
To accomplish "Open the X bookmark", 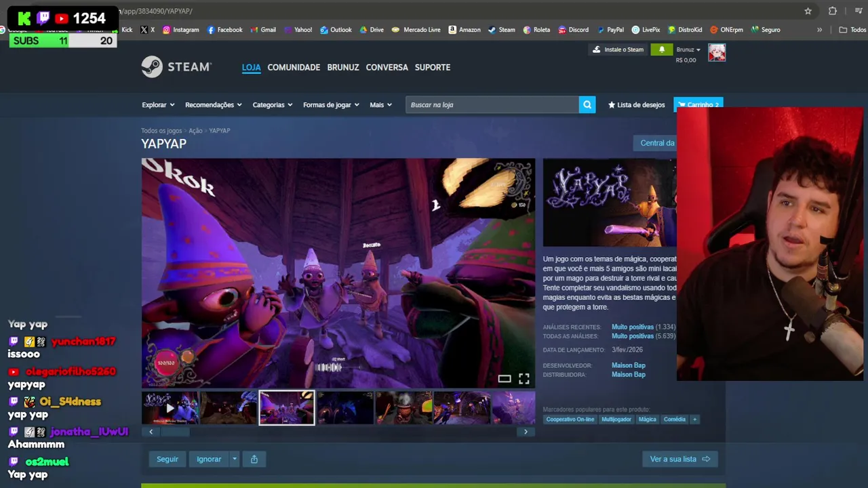I will point(148,30).
